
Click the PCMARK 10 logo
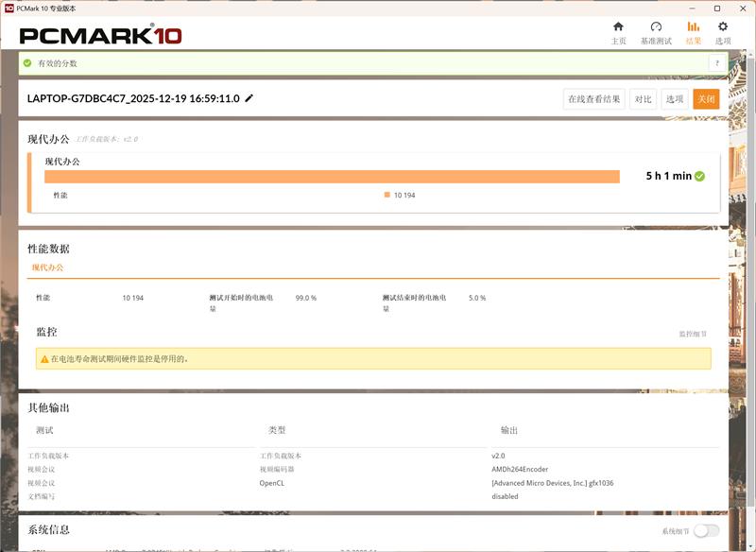[x=100, y=35]
